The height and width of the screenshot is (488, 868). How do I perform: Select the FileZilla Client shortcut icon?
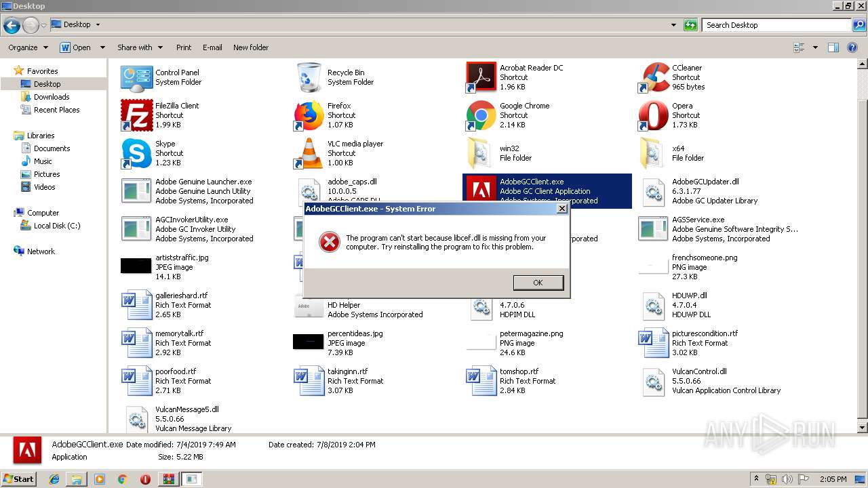(137, 116)
